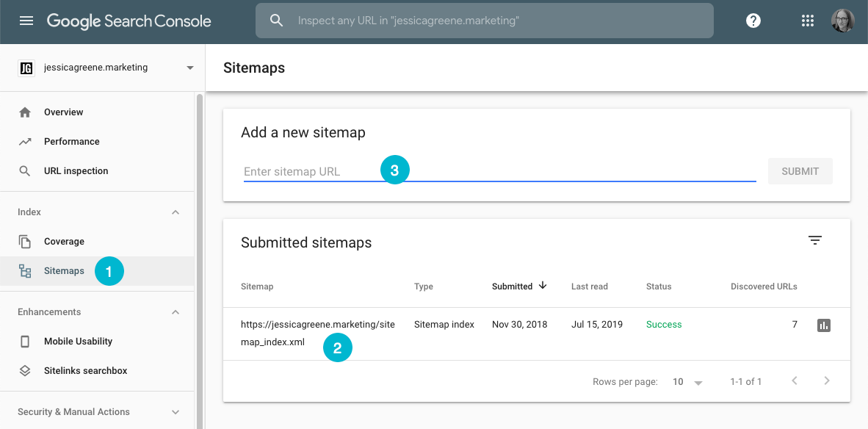Open sitemap report bar chart icon

824,325
